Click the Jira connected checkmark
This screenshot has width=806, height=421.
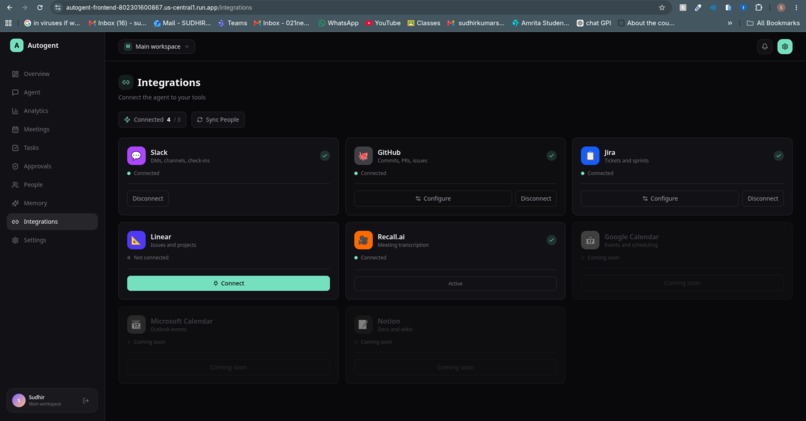(778, 156)
